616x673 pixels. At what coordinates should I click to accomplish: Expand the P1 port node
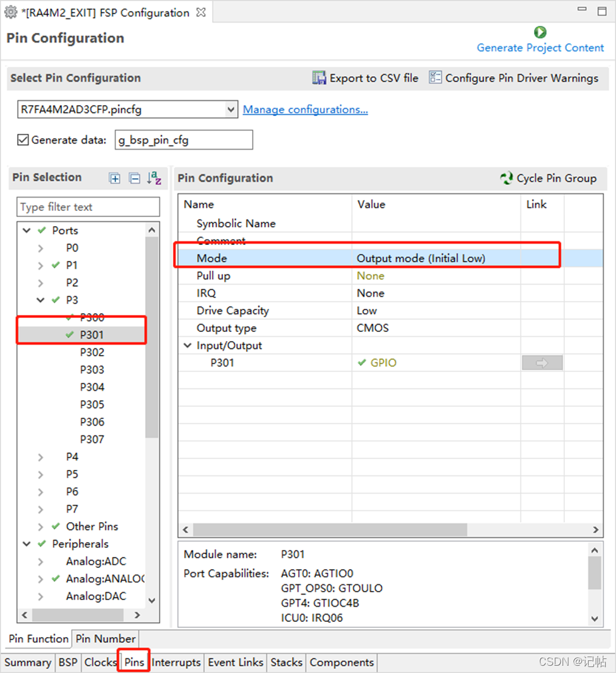click(x=40, y=266)
